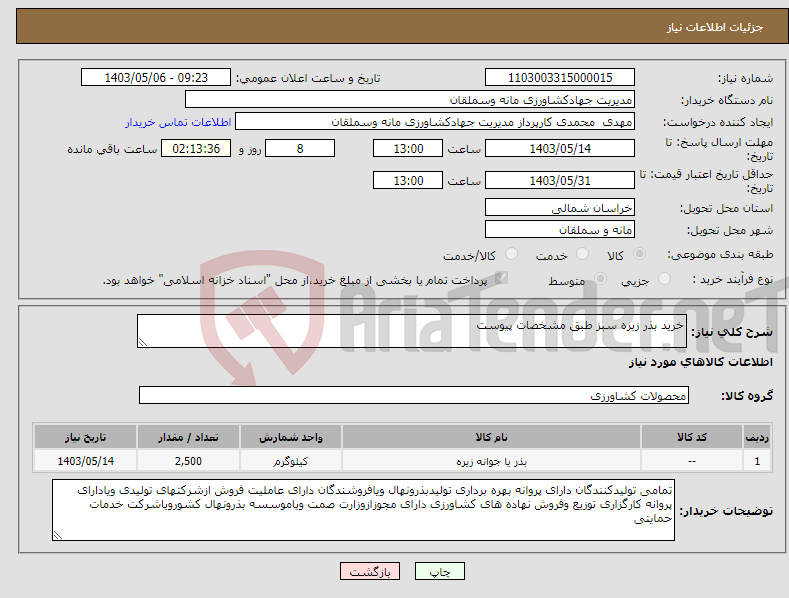Click the price validity date 1403/05/31 field
The width and height of the screenshot is (789, 598).
click(x=560, y=180)
